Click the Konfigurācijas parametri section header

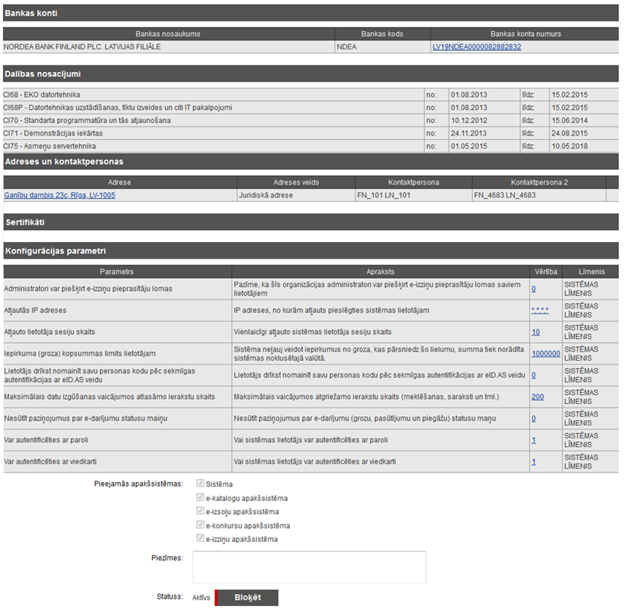tap(312, 249)
